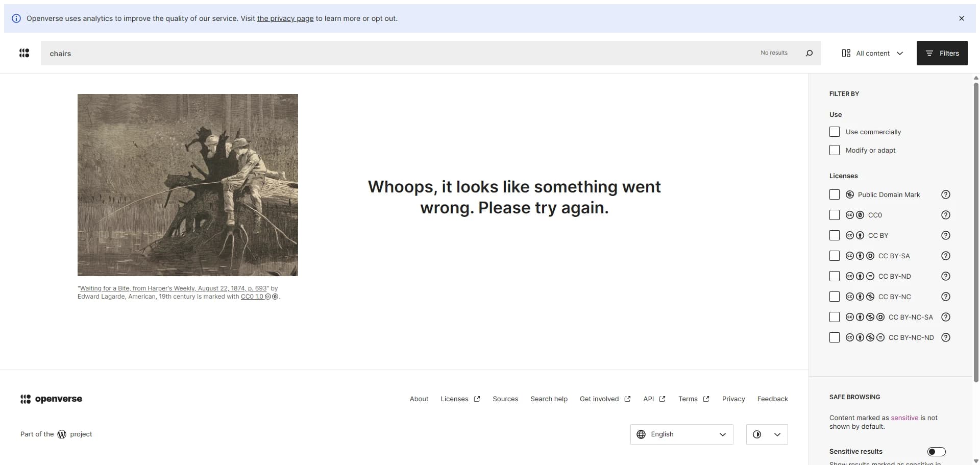Open help for CC0 license
Viewport: 980px width, 465px height.
(x=946, y=215)
